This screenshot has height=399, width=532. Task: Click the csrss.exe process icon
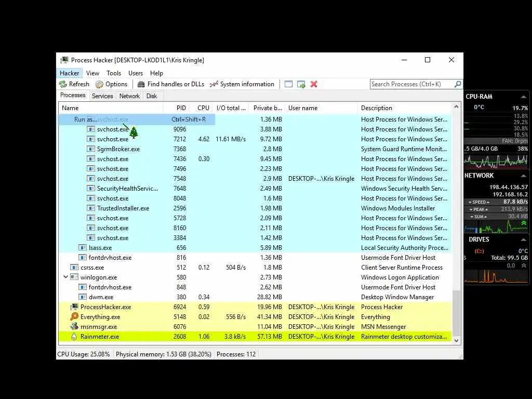74,268
